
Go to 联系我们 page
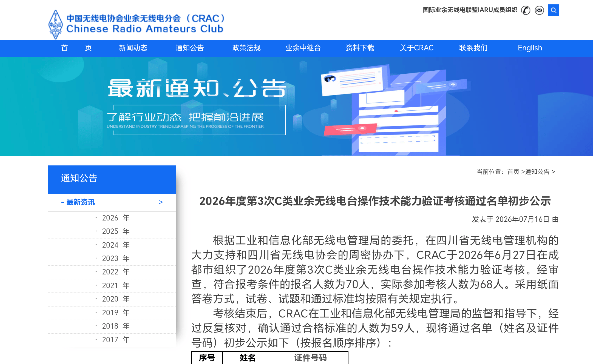[473, 48]
